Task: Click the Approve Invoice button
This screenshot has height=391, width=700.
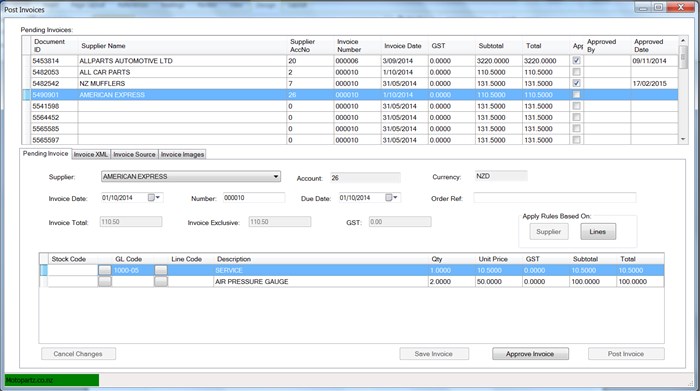Action: 530,354
